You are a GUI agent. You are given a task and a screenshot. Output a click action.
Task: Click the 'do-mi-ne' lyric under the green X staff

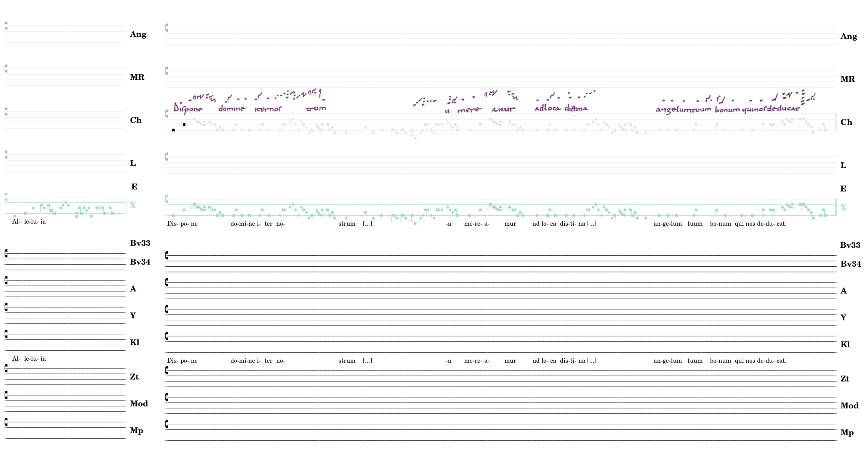coord(242,224)
